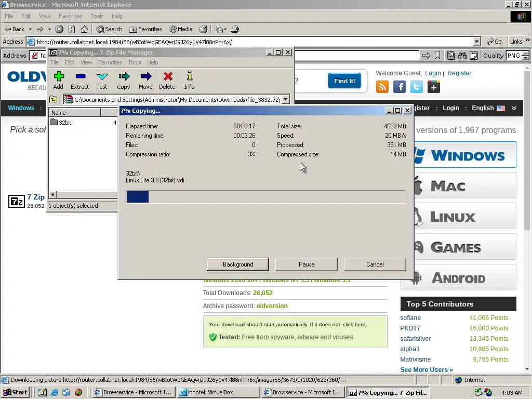The image size is (532, 399).
Task: Click the Go button in IE
Action: tap(495, 42)
